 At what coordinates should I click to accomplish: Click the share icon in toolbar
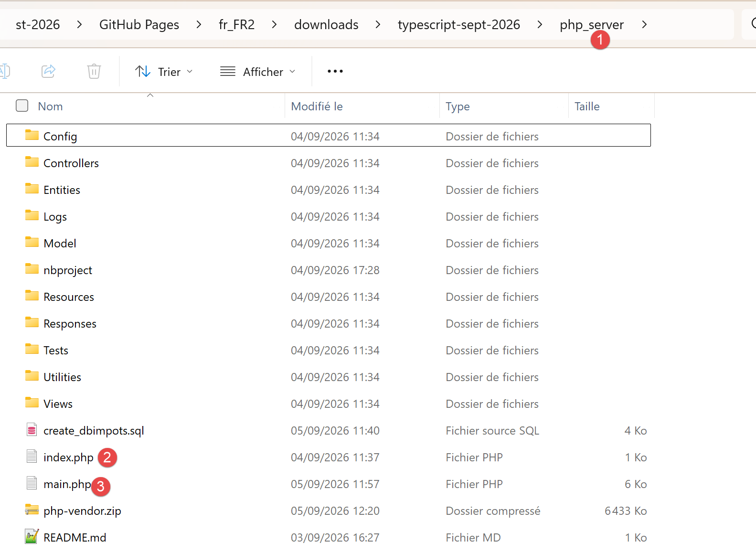(48, 71)
